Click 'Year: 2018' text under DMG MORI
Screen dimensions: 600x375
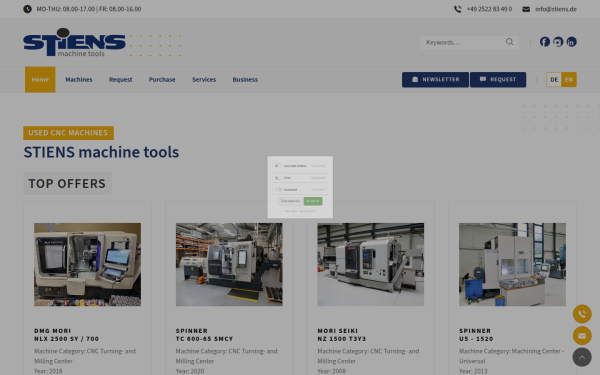(48, 371)
